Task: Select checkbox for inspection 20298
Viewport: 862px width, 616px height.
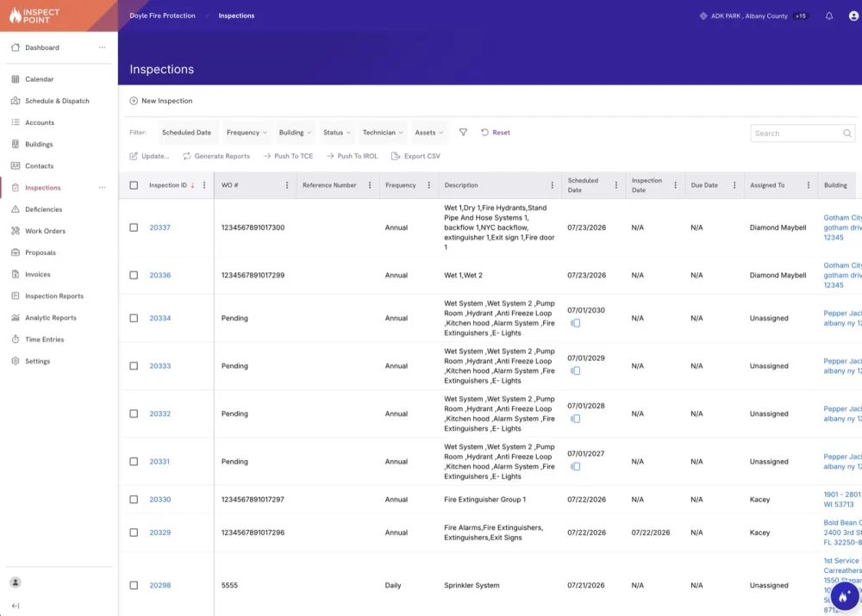Action: pyautogui.click(x=134, y=585)
